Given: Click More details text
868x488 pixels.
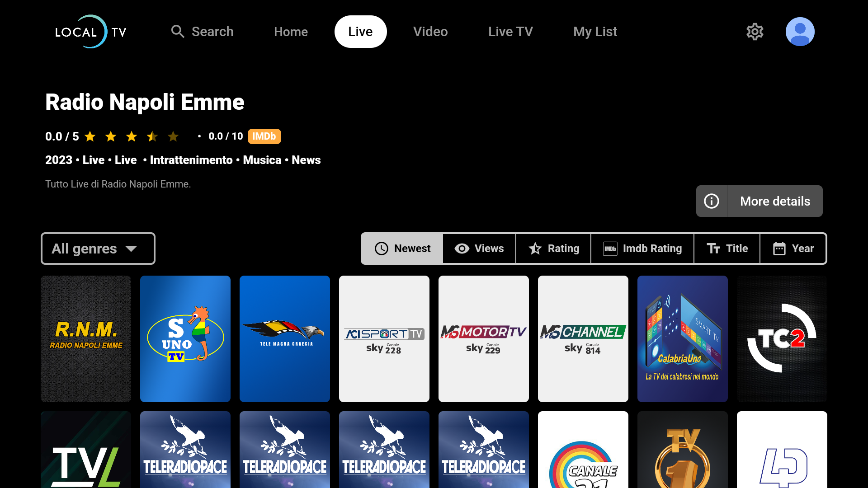Looking at the screenshot, I should pyautogui.click(x=775, y=201).
